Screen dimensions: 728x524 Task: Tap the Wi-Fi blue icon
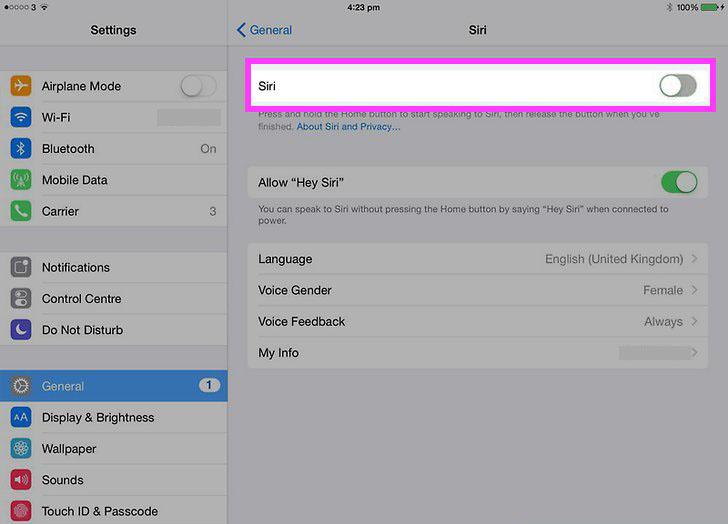[21, 117]
